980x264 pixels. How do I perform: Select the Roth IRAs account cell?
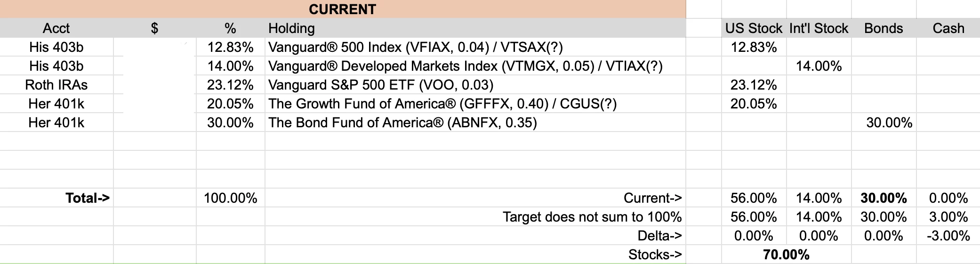point(56,85)
